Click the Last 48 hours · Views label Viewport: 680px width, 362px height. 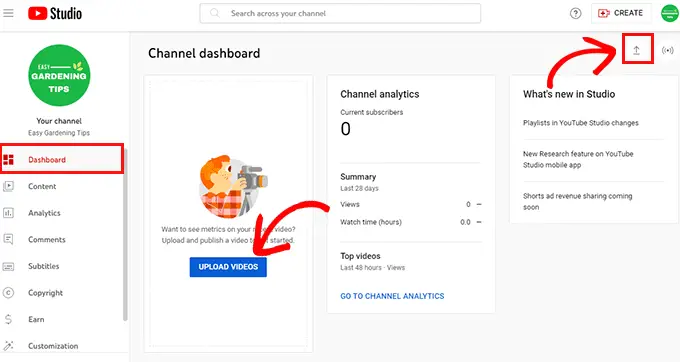click(373, 267)
